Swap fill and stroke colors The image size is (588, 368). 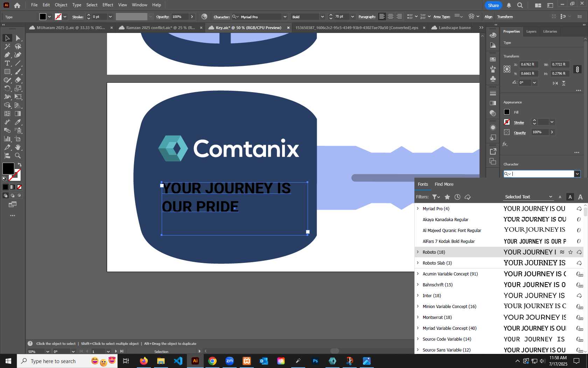coord(20,165)
